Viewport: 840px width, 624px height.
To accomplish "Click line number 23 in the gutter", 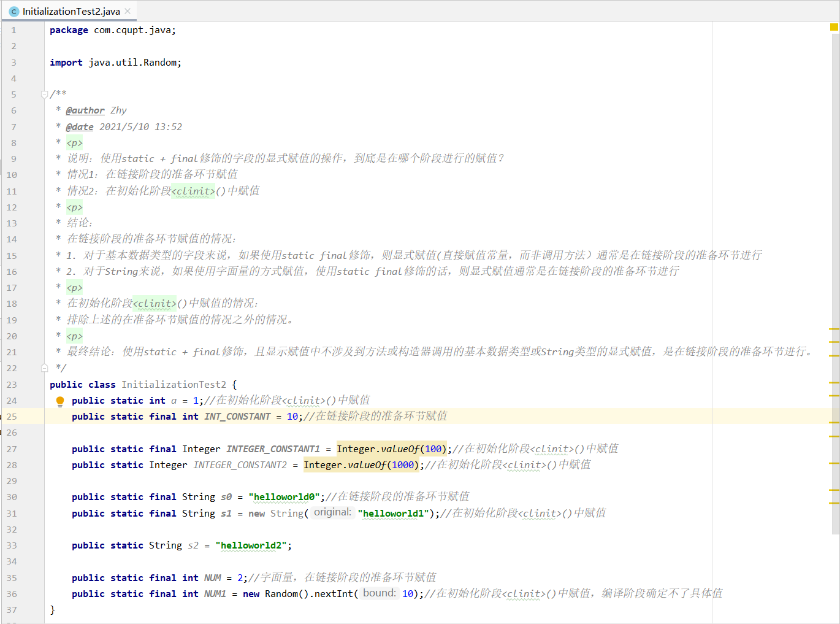I will 12,385.
